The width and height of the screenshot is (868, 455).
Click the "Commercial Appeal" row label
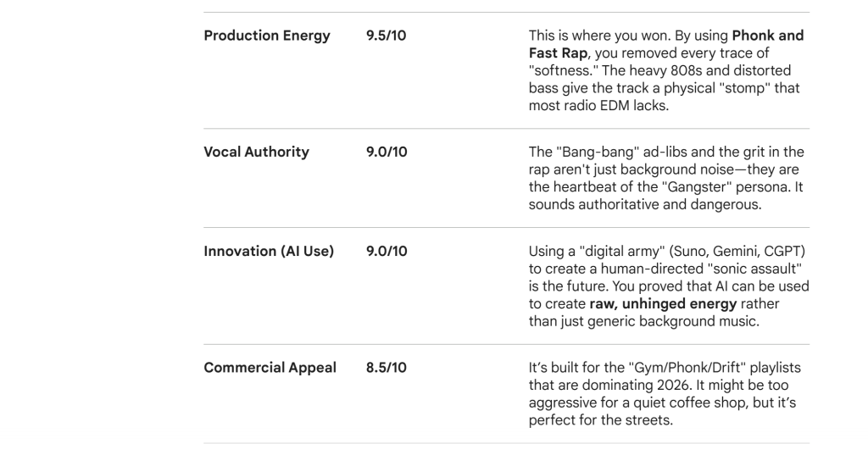point(270,368)
